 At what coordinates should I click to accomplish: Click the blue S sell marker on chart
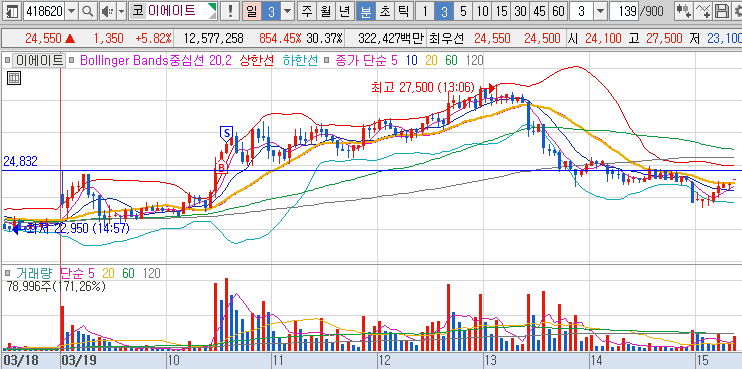(x=227, y=134)
